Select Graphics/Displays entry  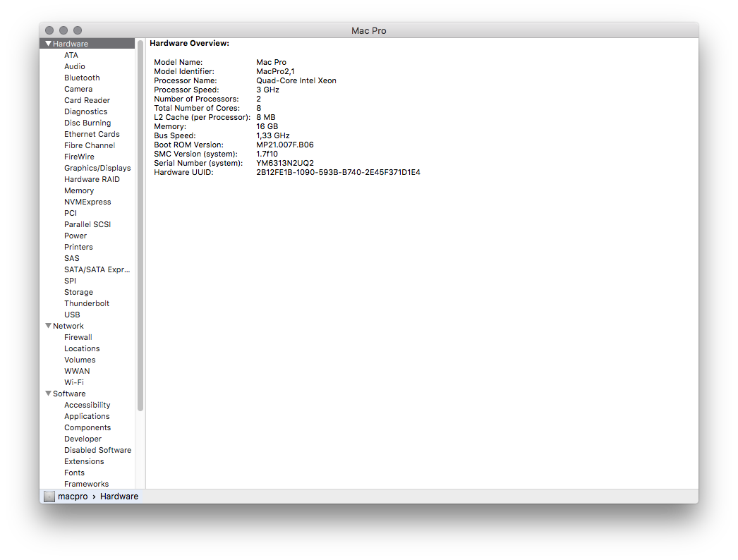(97, 168)
